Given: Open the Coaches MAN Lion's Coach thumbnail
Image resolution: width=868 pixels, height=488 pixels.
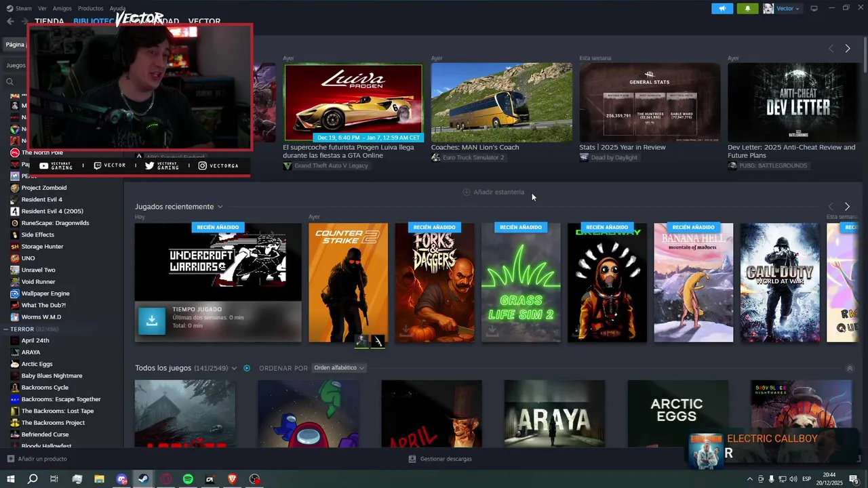Looking at the screenshot, I should pos(501,102).
